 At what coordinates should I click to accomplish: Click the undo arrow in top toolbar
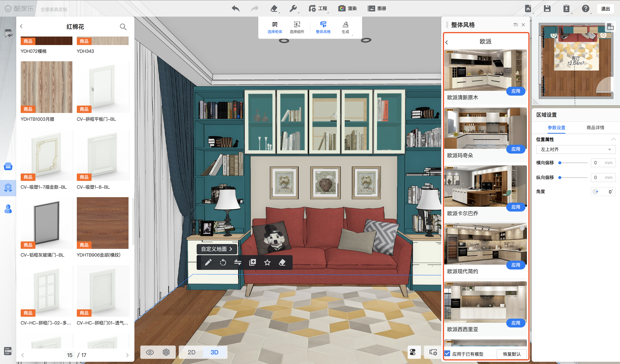pyautogui.click(x=235, y=9)
